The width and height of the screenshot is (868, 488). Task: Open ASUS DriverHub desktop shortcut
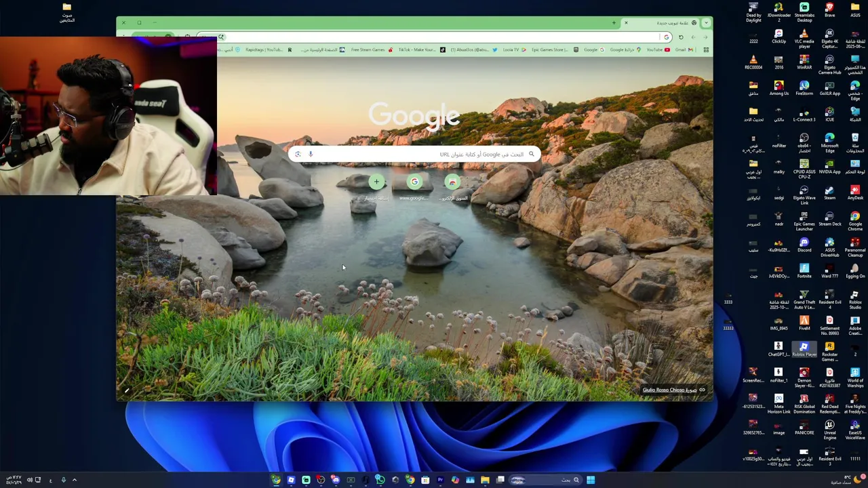coord(829,247)
